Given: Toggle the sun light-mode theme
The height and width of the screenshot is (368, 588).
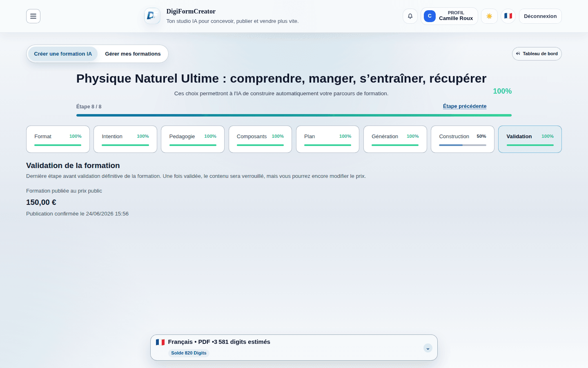Looking at the screenshot, I should click(489, 16).
